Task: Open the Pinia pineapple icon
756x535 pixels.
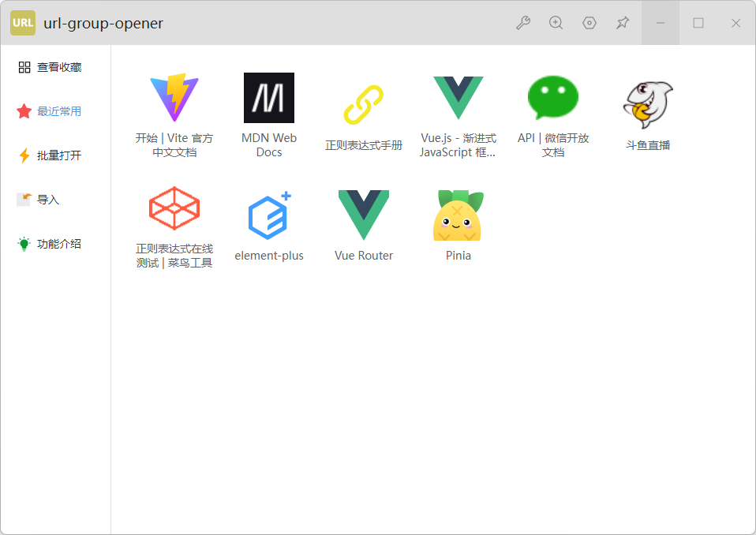Action: (458, 215)
